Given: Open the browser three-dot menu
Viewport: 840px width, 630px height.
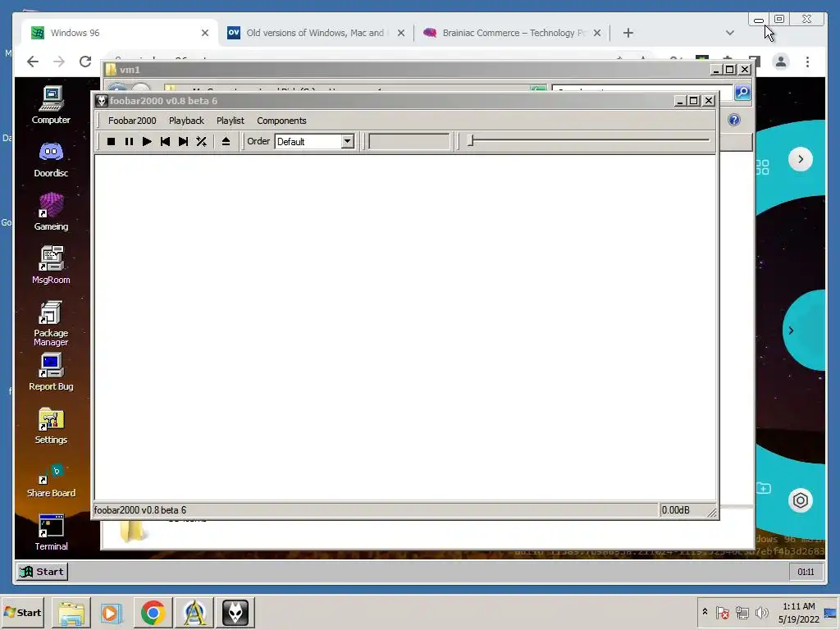Looking at the screenshot, I should tap(807, 62).
